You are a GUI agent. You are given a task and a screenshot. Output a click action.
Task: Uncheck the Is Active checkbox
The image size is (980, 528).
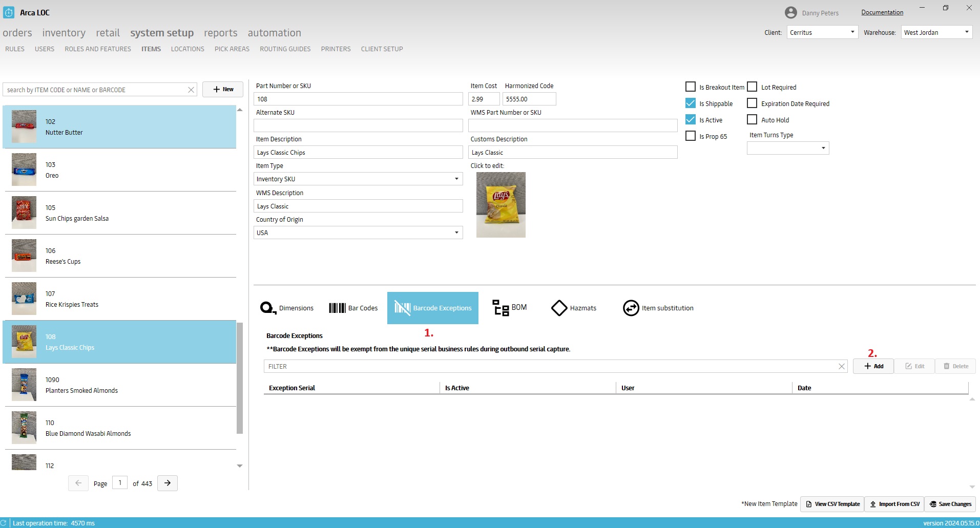691,120
